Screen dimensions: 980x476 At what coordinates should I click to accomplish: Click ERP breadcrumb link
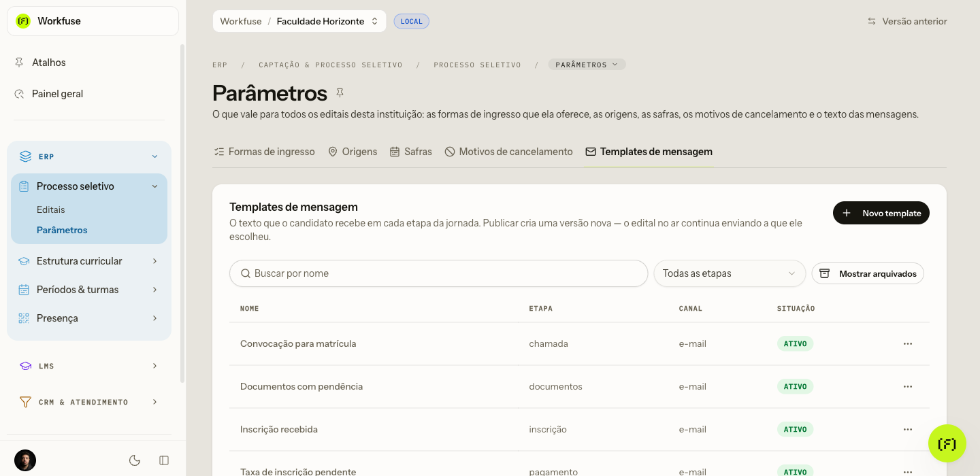[220, 65]
